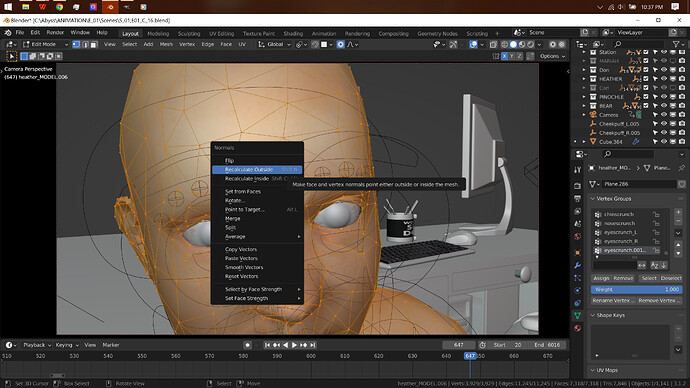This screenshot has height=388, width=690.
Task: Select vertex select mode icon
Action: [x=76, y=44]
